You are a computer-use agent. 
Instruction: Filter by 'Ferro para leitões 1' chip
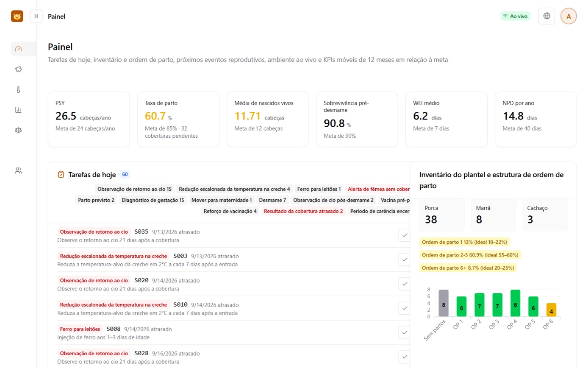point(319,189)
